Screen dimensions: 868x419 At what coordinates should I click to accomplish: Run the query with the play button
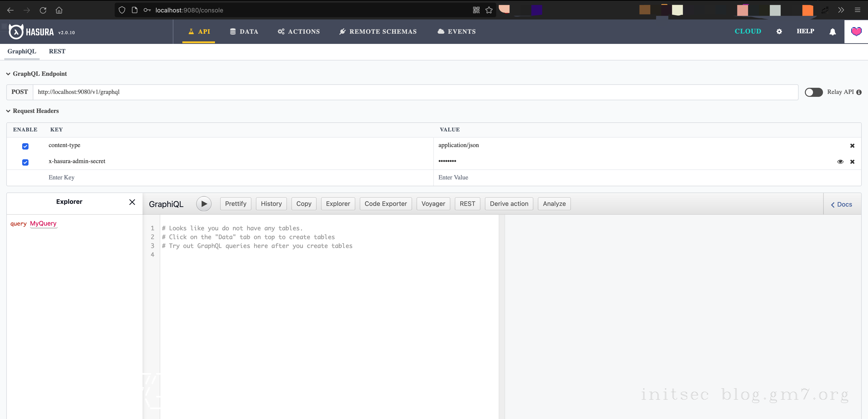click(x=203, y=204)
